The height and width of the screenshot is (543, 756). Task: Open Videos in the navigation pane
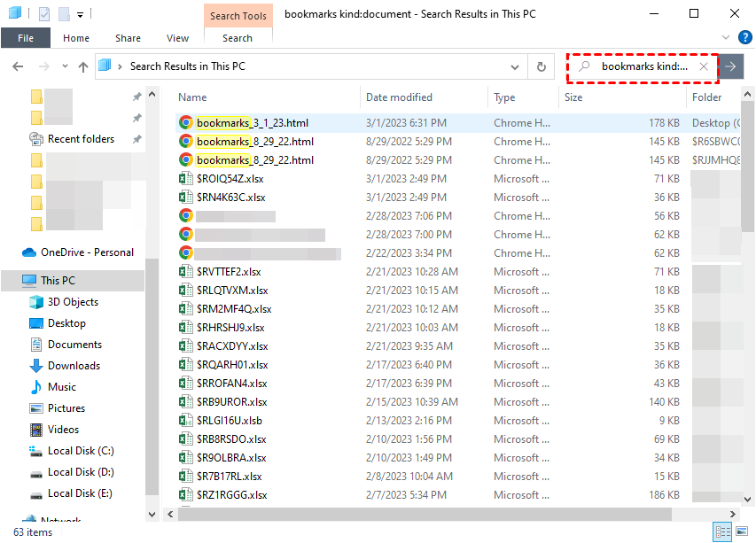[x=63, y=430]
